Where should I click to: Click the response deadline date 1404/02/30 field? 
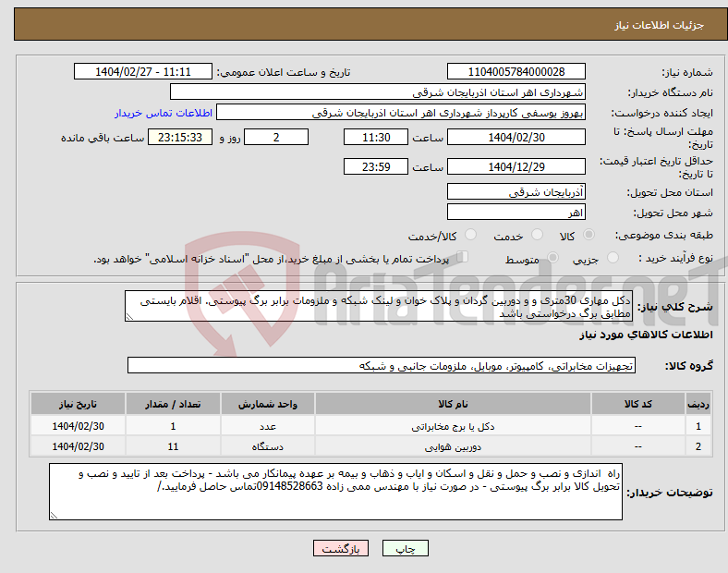click(516, 138)
